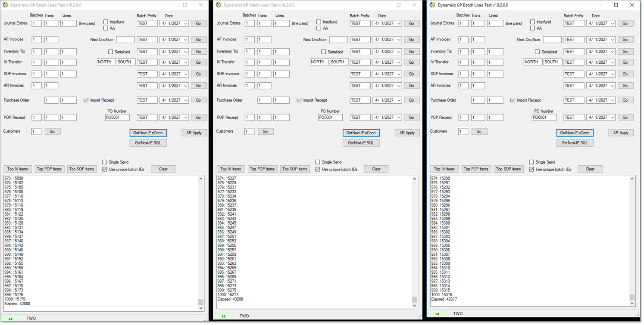The width and height of the screenshot is (644, 325).
Task: Toggle Use unique batch IDs in the left window
Action: (105, 169)
